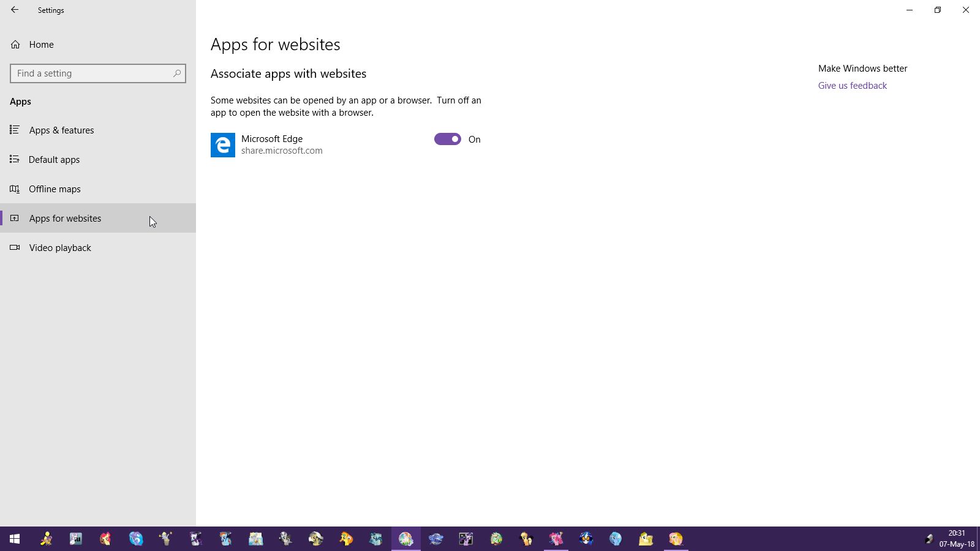Select the Offline maps icon in sidebar
Viewport: 980px width, 551px height.
pyautogui.click(x=15, y=189)
